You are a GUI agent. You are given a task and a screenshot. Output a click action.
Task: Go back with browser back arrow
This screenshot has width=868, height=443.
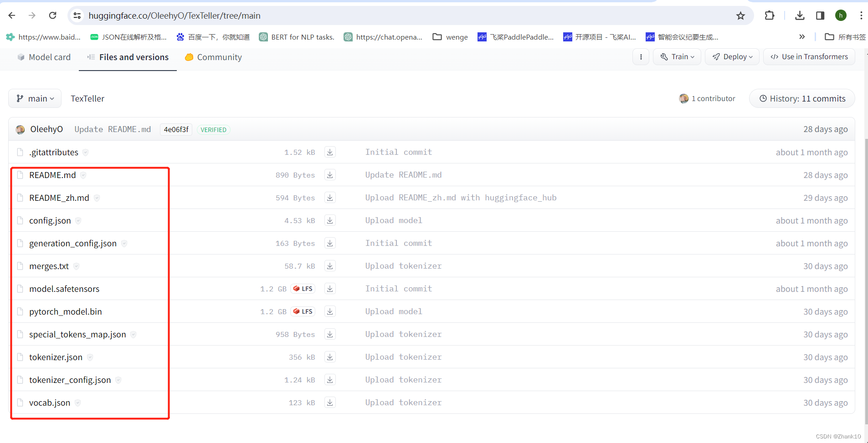point(12,15)
